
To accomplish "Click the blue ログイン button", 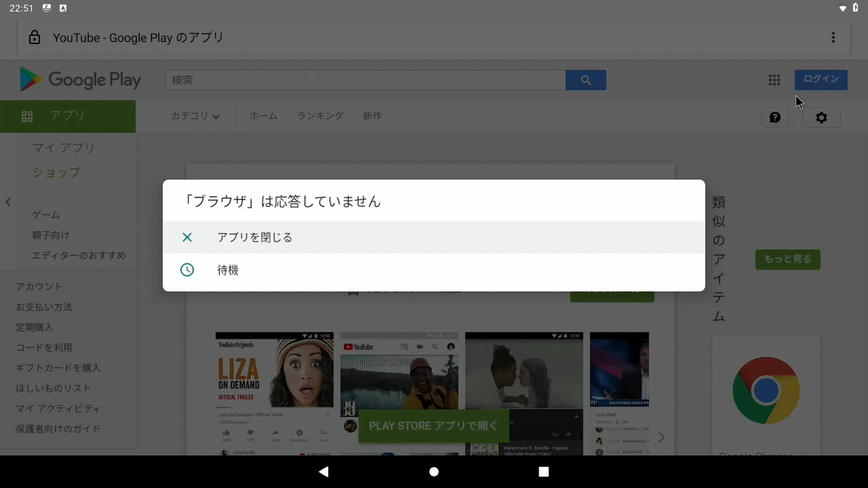I will tap(821, 80).
